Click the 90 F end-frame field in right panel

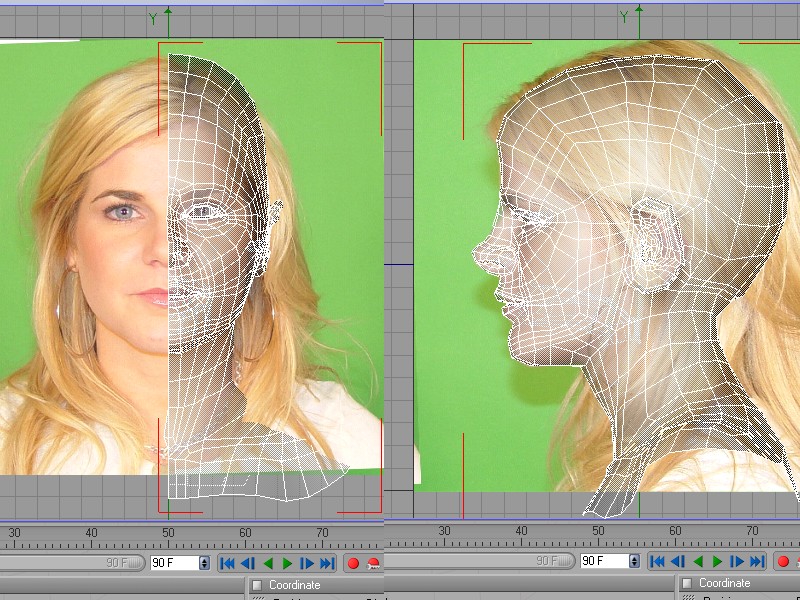point(605,561)
